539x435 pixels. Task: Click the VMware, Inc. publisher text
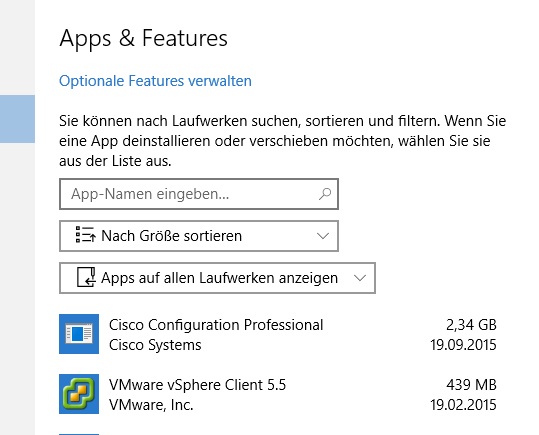(151, 405)
